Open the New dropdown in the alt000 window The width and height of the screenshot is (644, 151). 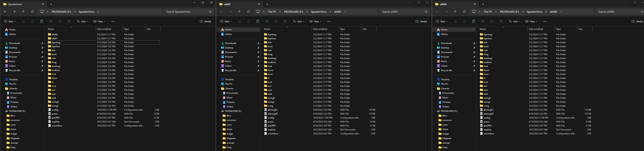tap(442, 22)
